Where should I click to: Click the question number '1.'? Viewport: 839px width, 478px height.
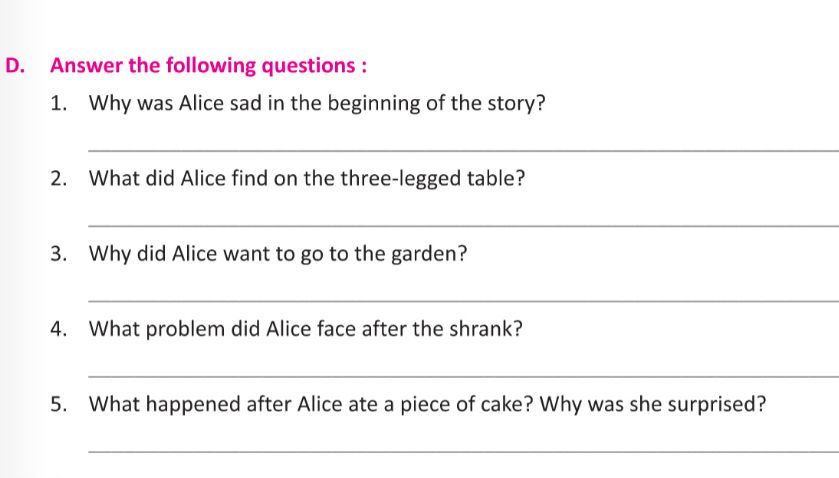60,104
